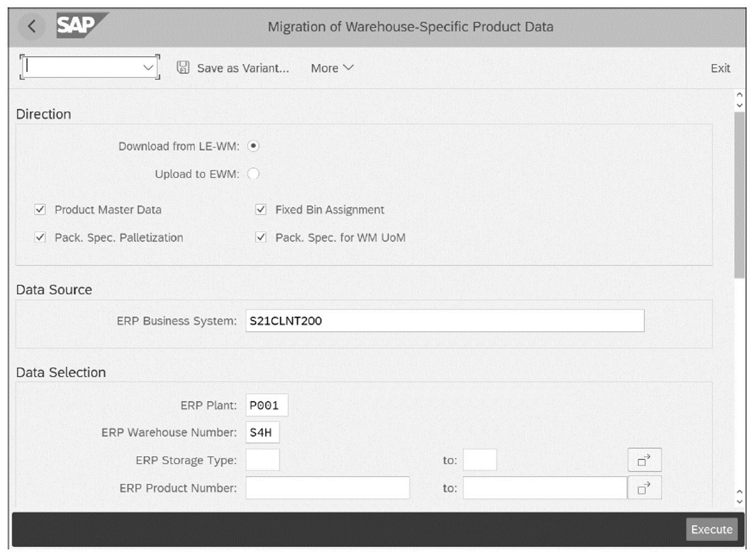
Task: Click the Save as Variant floppy disk icon
Action: point(182,67)
